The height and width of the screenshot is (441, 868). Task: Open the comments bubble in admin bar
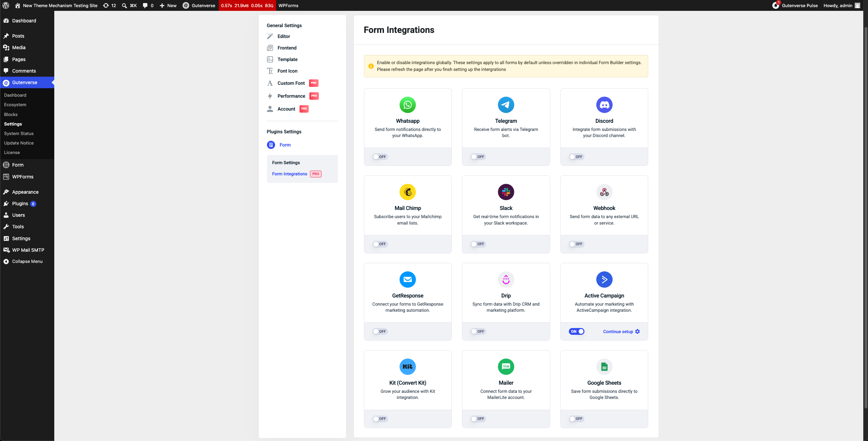(148, 5)
